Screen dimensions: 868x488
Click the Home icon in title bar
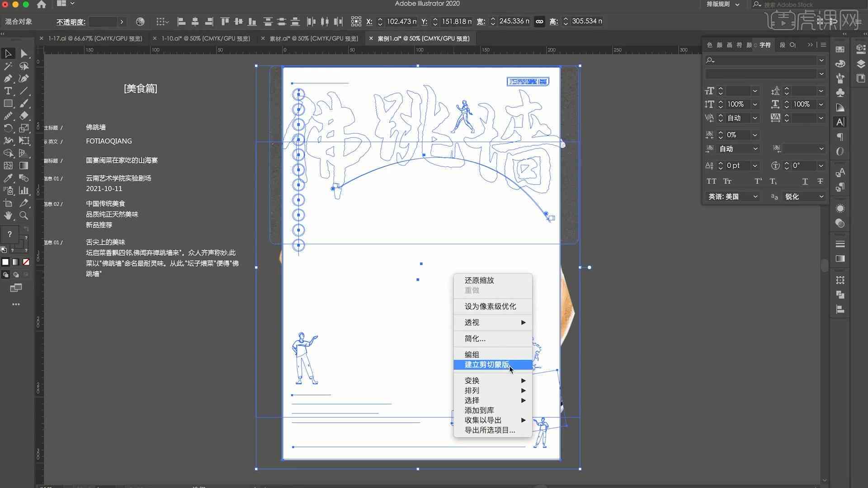click(42, 5)
